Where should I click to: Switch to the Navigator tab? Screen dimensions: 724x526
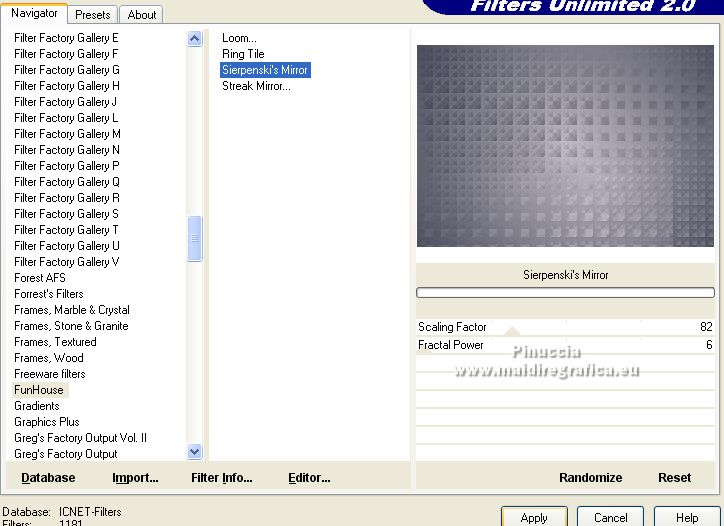(x=34, y=13)
